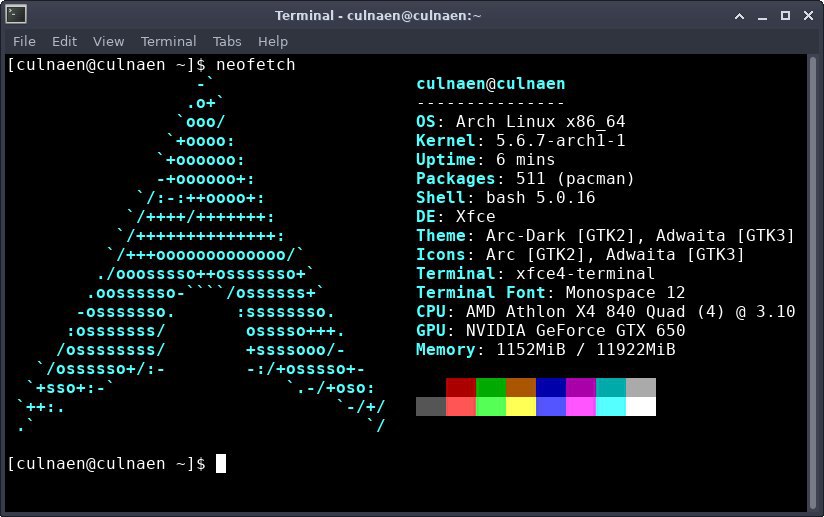Click the 'Terminal Font: Monospace 12' line
The image size is (824, 517).
551,292
